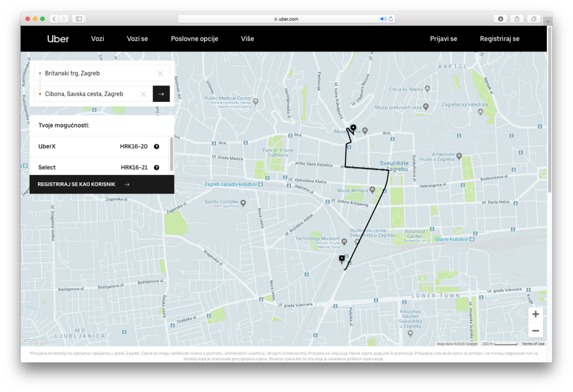
Task: Click the Prijavi se link
Action: point(443,39)
